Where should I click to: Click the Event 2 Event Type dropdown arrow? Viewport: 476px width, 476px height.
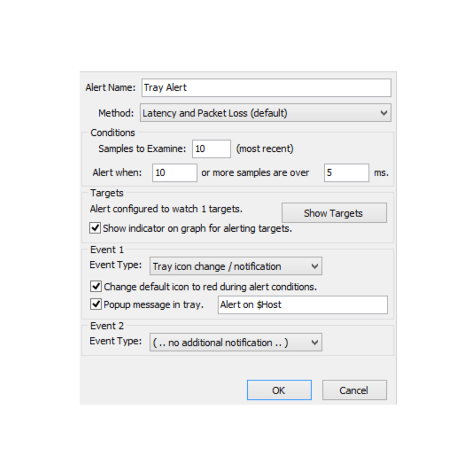315,342
